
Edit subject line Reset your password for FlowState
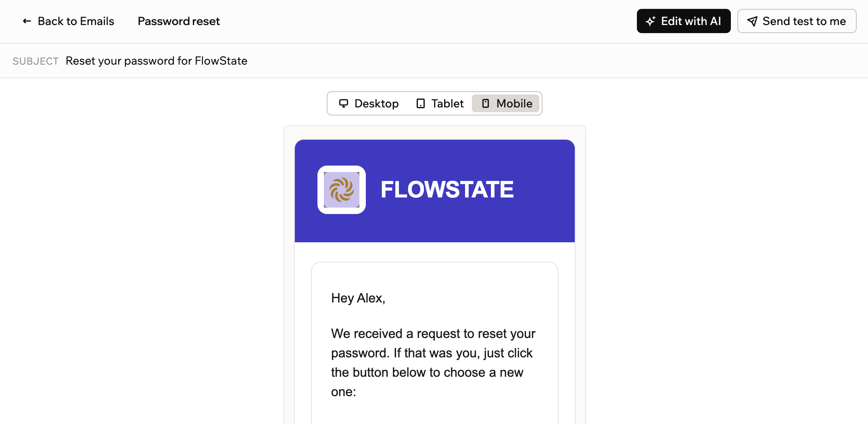156,61
